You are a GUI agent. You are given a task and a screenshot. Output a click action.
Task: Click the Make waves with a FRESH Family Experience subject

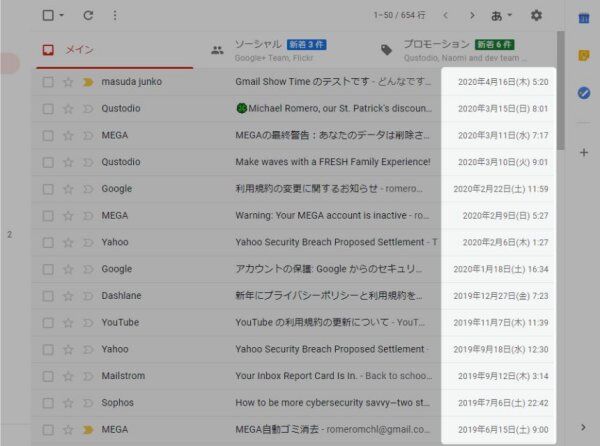[333, 162]
